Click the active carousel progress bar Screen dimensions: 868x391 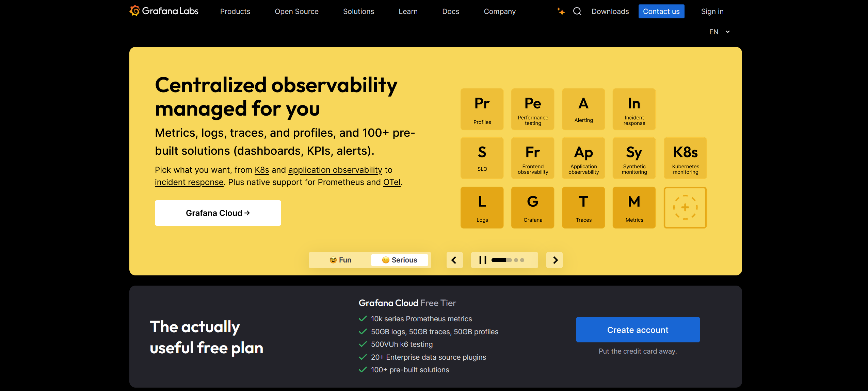[x=501, y=260]
